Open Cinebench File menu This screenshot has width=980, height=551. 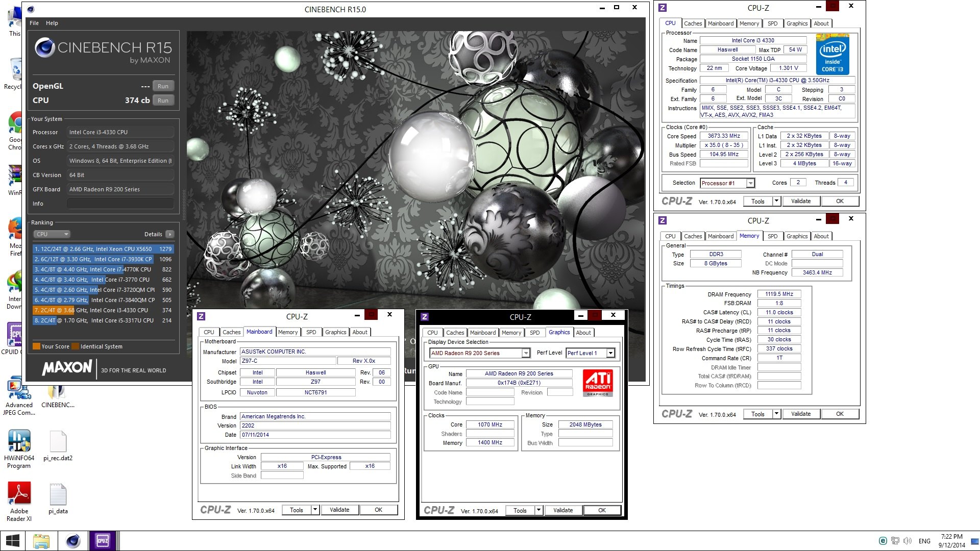(x=34, y=23)
